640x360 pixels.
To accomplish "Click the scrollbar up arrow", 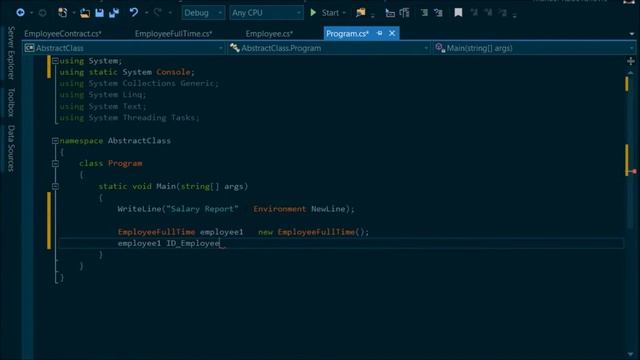I will (631, 72).
